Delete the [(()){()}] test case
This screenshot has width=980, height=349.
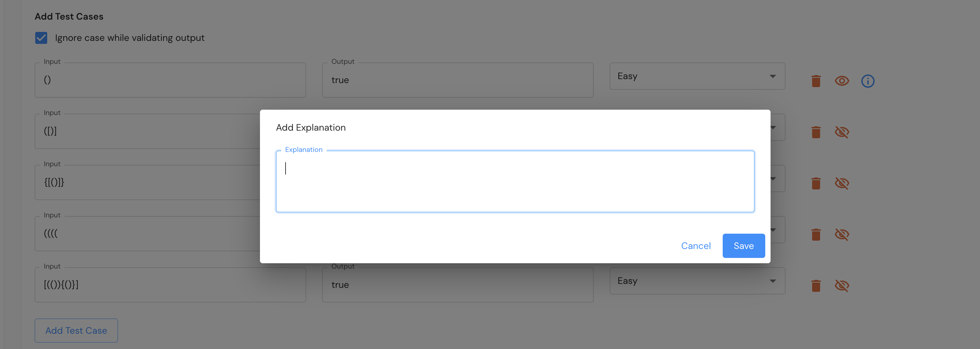point(816,286)
